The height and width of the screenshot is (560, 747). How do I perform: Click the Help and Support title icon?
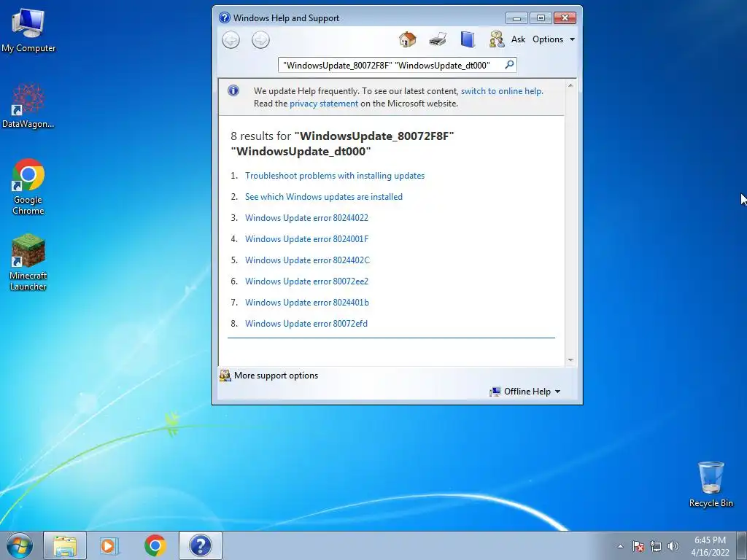(x=225, y=17)
